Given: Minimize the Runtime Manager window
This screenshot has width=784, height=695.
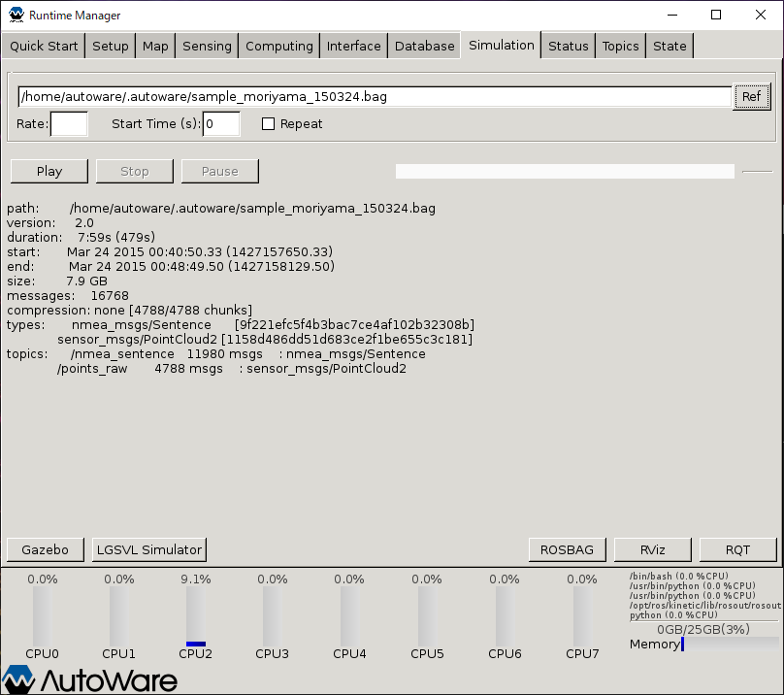Looking at the screenshot, I should click(x=672, y=15).
